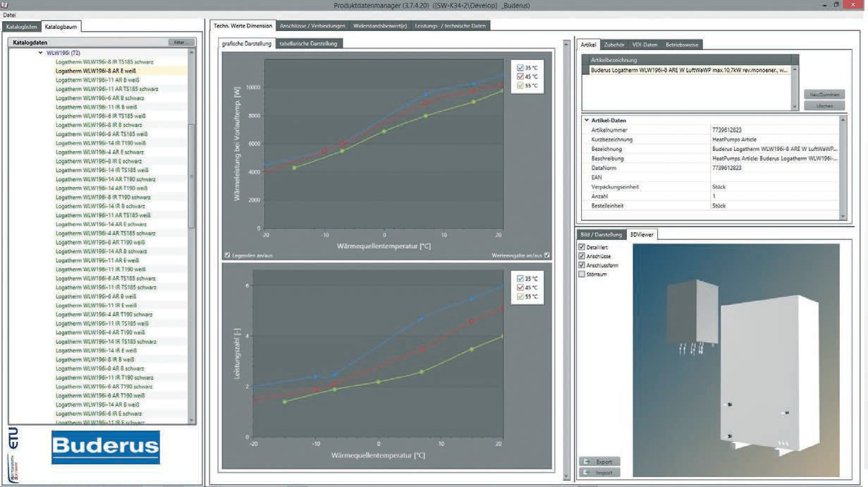868x487 pixels.
Task: Open the Widerstandsbeiwert(e) tab
Action: (380, 26)
